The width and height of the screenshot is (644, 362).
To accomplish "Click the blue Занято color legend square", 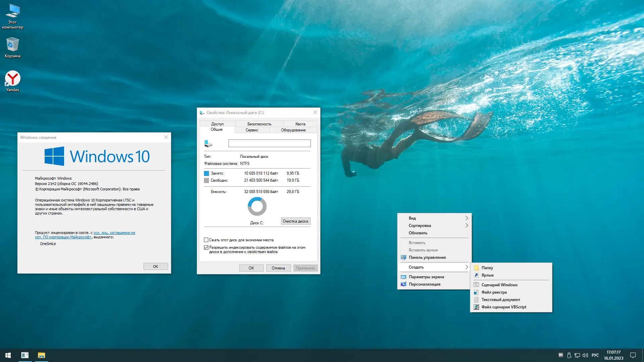I will point(207,173).
